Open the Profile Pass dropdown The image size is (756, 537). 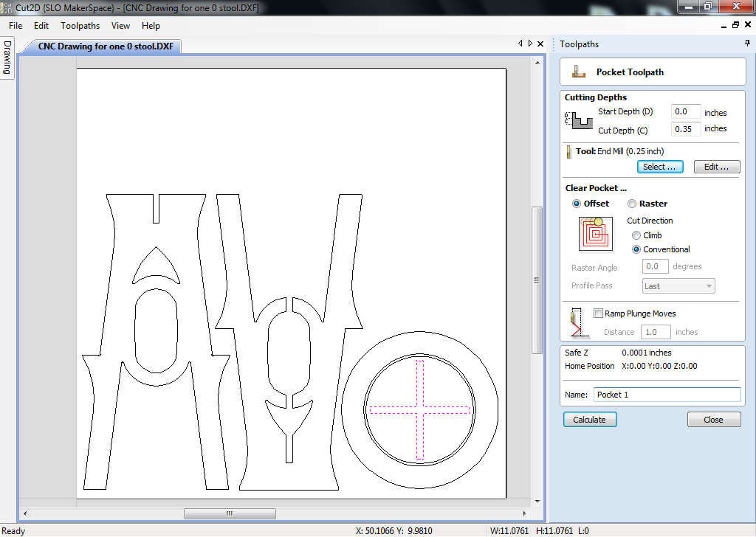tap(678, 286)
